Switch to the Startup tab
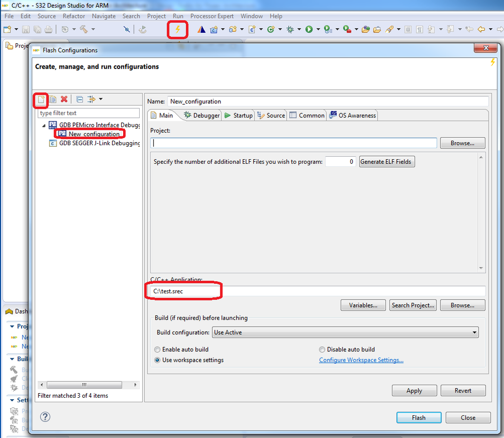Viewport: 504px width, 438px height. (x=239, y=115)
